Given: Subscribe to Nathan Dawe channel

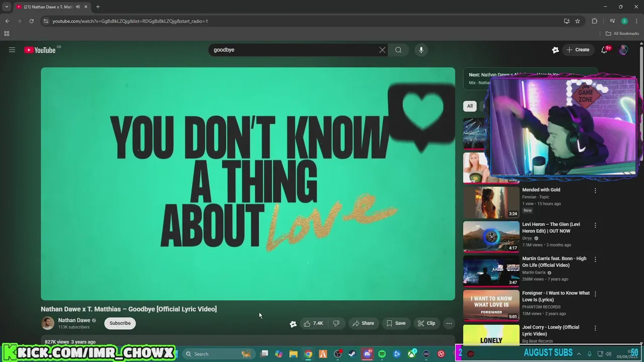Looking at the screenshot, I should [x=120, y=323].
